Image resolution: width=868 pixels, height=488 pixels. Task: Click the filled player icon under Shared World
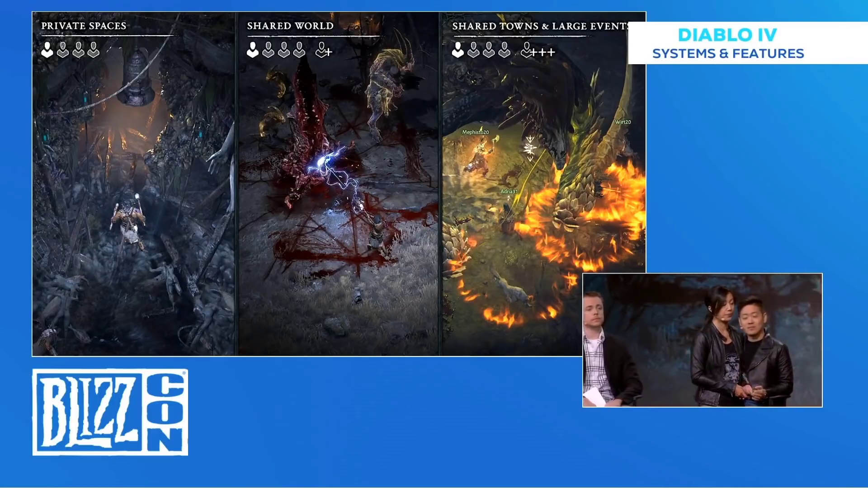tap(253, 50)
